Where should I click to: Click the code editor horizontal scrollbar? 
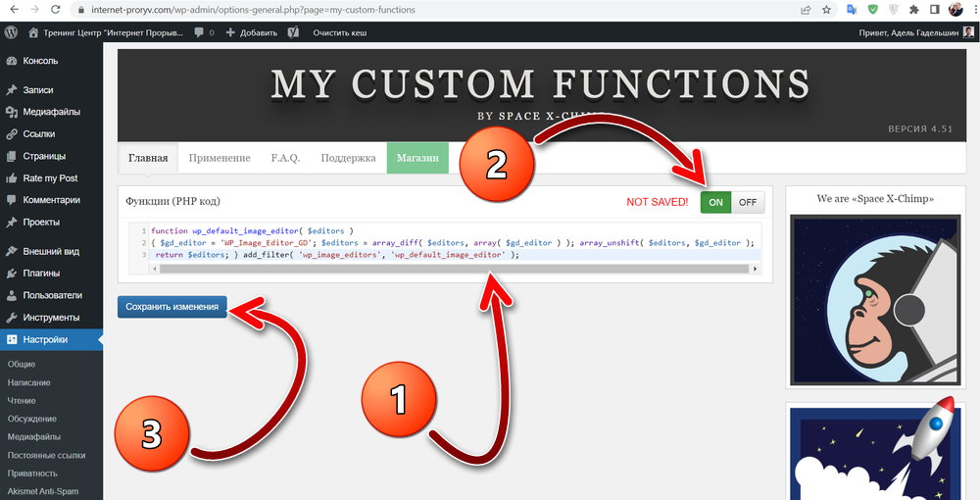[454, 269]
